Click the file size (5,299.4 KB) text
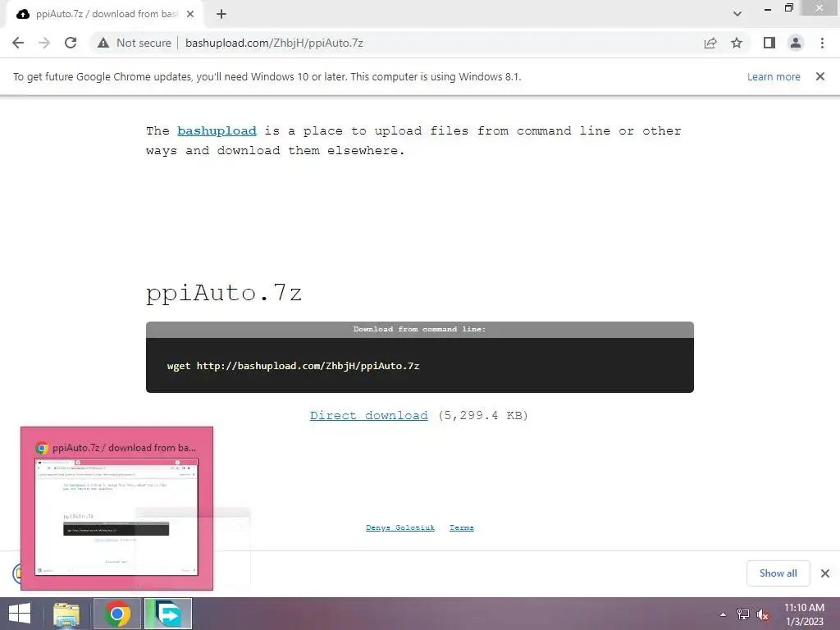This screenshot has width=840, height=630. pyautogui.click(x=483, y=415)
